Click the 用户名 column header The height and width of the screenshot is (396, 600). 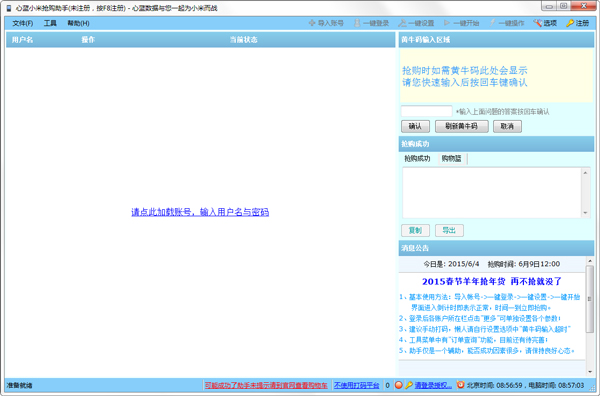click(x=22, y=40)
